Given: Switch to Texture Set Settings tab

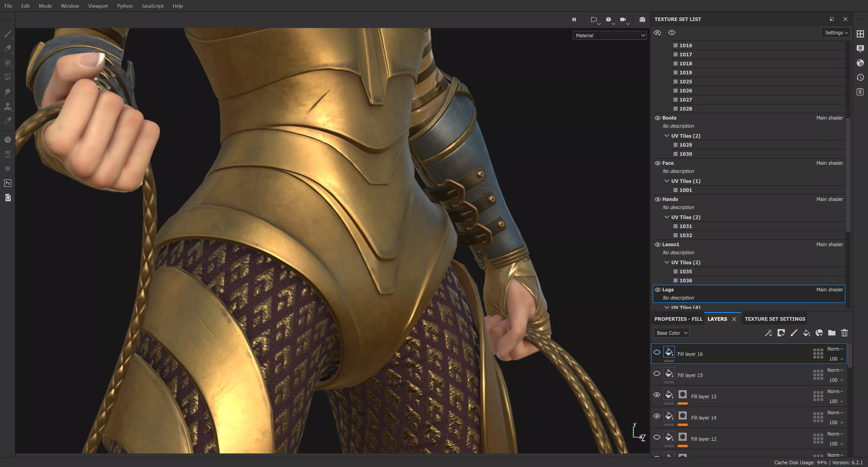Looking at the screenshot, I should pos(775,319).
